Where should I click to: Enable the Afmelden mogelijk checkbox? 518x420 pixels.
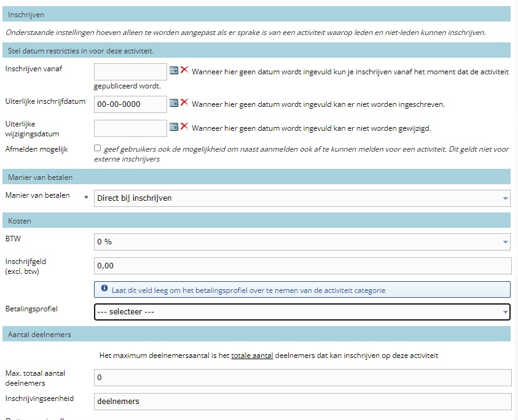98,148
